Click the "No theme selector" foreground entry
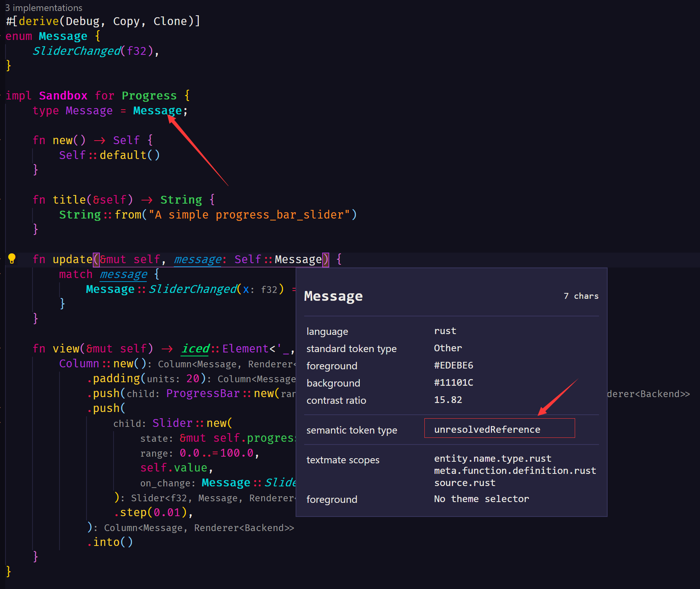 [481, 499]
